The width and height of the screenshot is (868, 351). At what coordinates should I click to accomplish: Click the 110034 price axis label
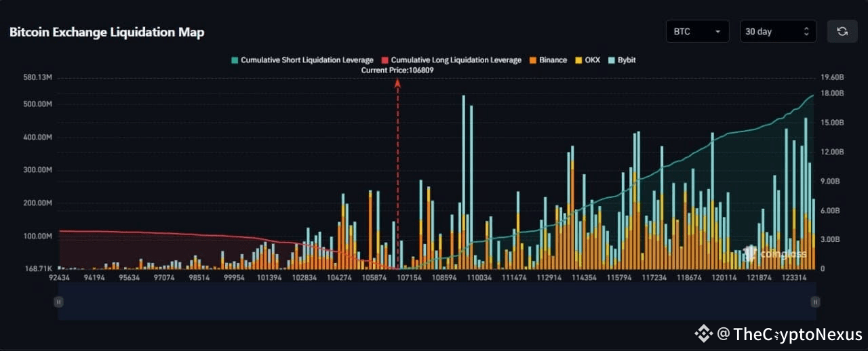[x=479, y=278]
